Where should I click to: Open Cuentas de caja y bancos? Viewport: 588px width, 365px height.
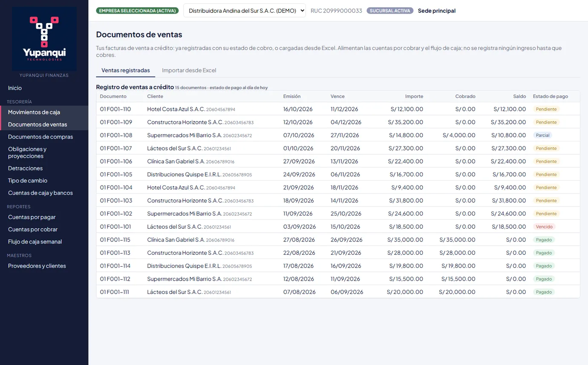tap(44, 193)
